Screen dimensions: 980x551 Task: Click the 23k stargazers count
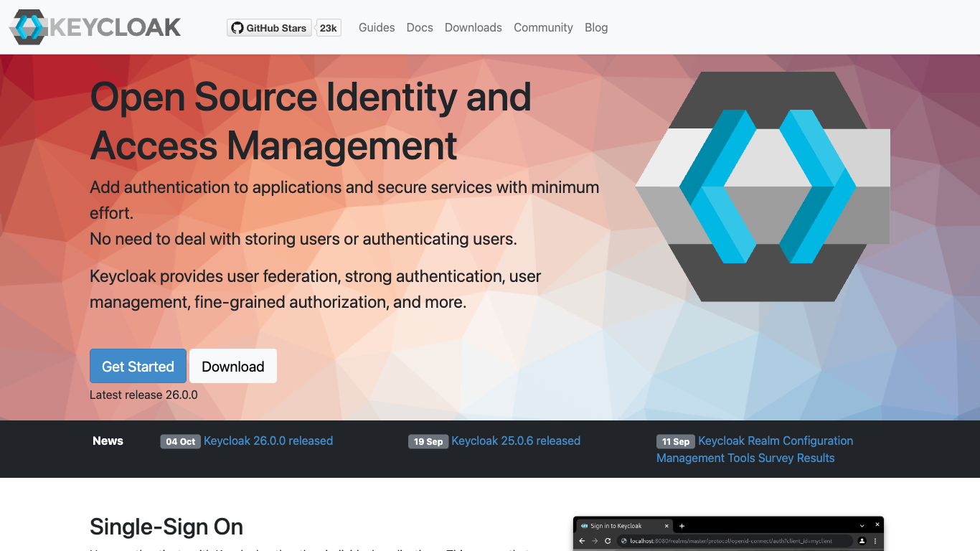tap(329, 28)
